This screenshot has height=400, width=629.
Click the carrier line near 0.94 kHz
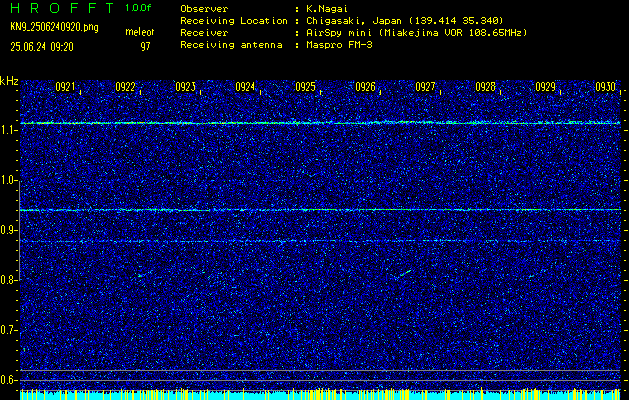pos(320,210)
